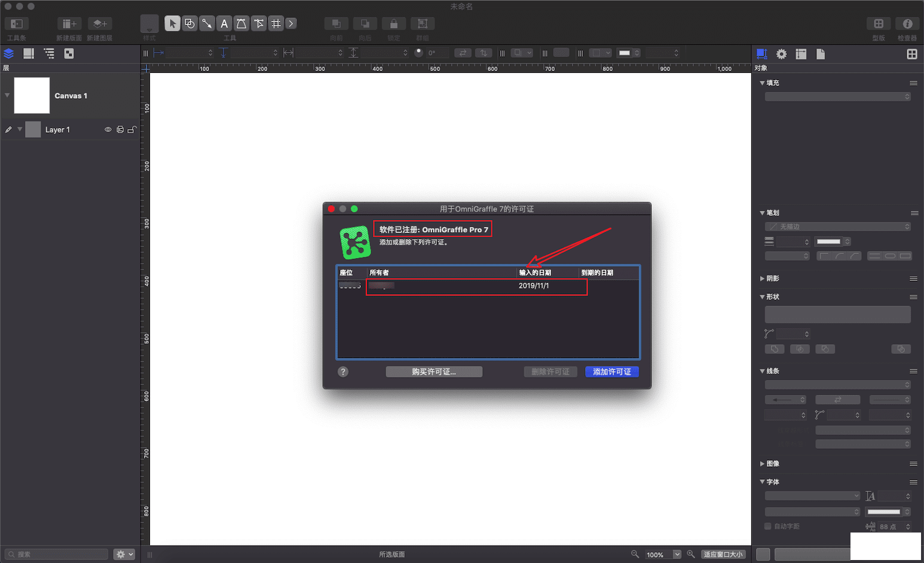The width and height of the screenshot is (924, 563).
Task: Click the toolbar fill color swatch
Action: pyautogui.click(x=625, y=53)
